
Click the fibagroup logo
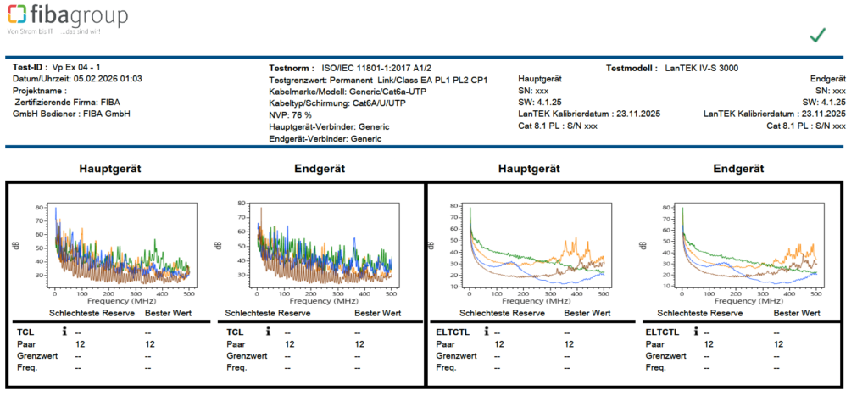66,19
